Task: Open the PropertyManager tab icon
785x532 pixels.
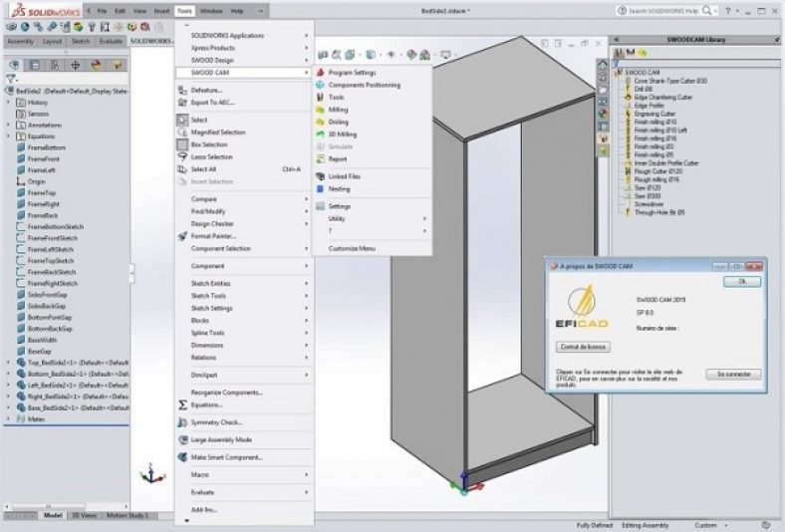Action: [x=34, y=65]
